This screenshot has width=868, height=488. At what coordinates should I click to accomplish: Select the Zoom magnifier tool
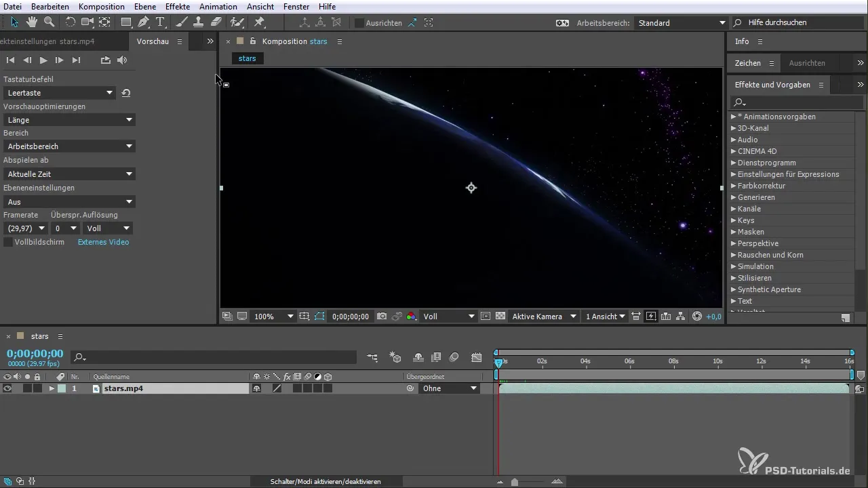point(49,22)
